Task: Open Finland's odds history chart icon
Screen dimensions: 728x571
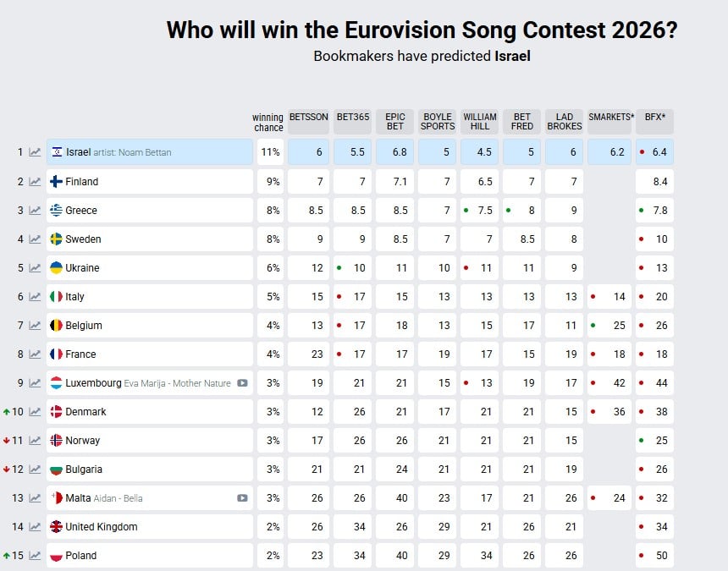Action: coord(35,181)
